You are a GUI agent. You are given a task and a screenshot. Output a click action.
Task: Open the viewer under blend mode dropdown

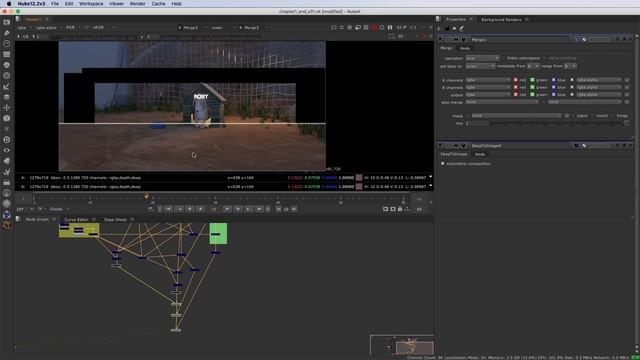[x=223, y=28]
